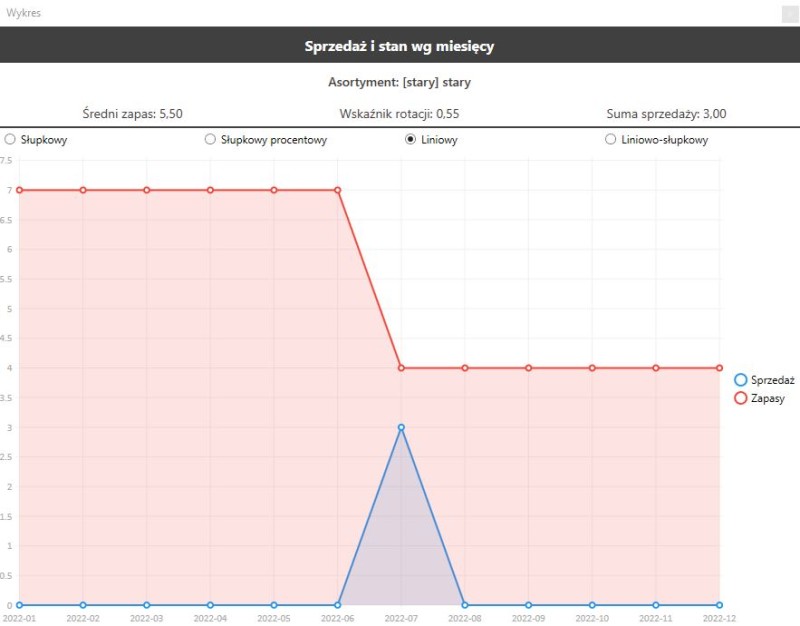Viewport: 800px width, 626px height.
Task: Click the Sprzedaż peak point at 2022-07
Action: (401, 427)
